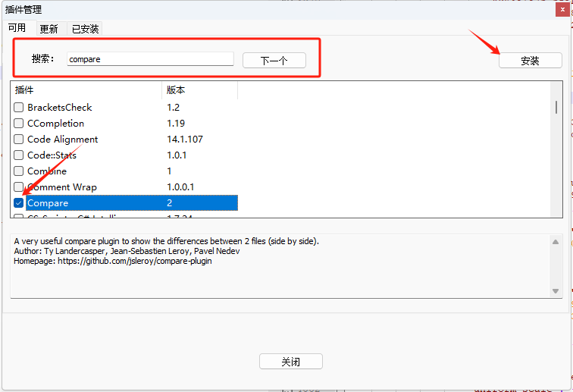This screenshot has width=573, height=392.
Task: Check the Code::Stats plugin checkbox
Action: click(19, 155)
